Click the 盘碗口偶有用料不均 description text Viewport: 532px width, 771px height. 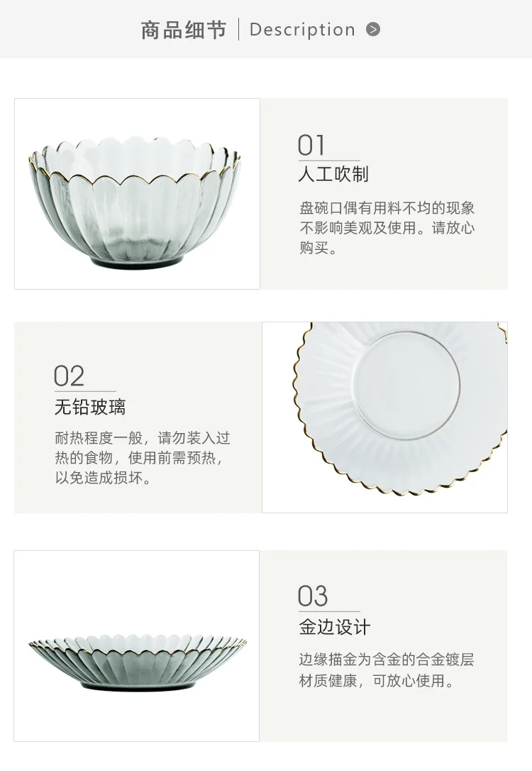387,228
